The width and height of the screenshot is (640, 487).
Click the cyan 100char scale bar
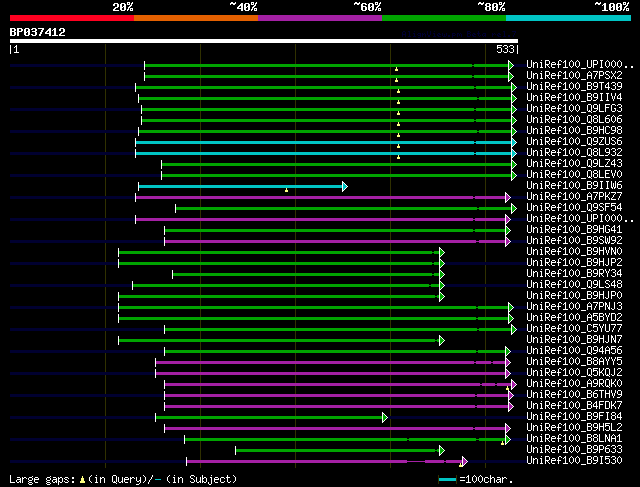pos(447,479)
